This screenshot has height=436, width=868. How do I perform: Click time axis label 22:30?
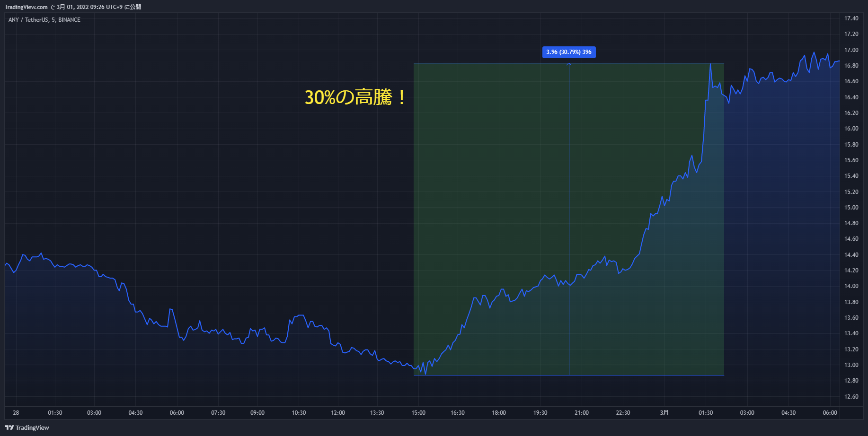623,413
